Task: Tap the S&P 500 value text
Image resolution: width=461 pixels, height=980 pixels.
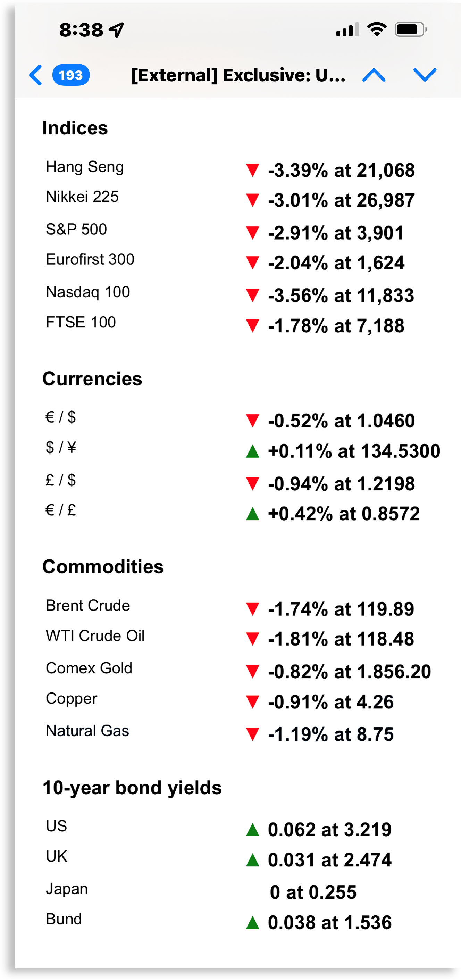Action: [x=335, y=233]
